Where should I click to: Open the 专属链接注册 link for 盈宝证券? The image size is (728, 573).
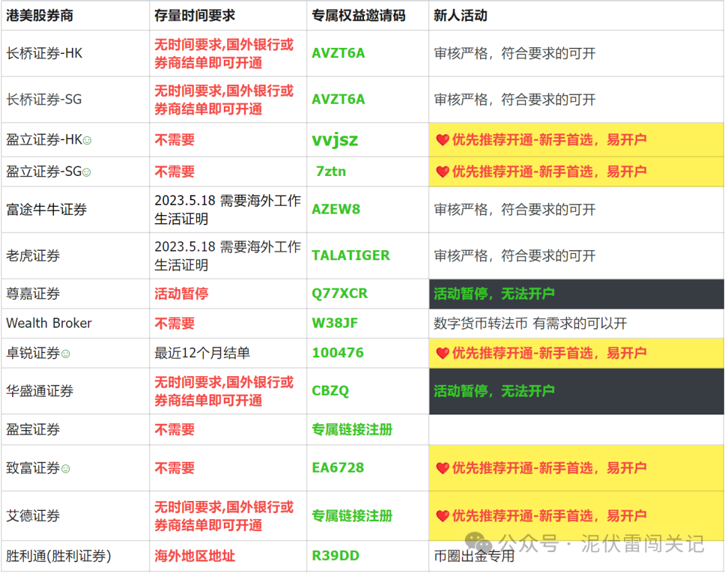pyautogui.click(x=352, y=429)
